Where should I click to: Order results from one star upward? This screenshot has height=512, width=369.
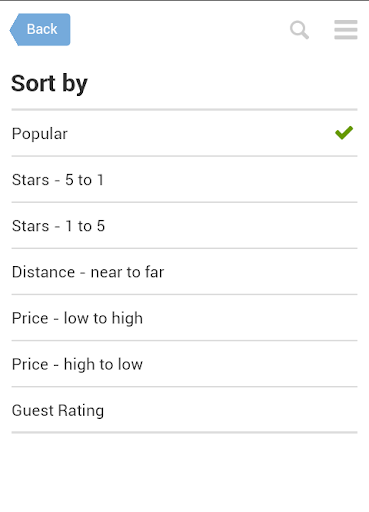point(184,225)
